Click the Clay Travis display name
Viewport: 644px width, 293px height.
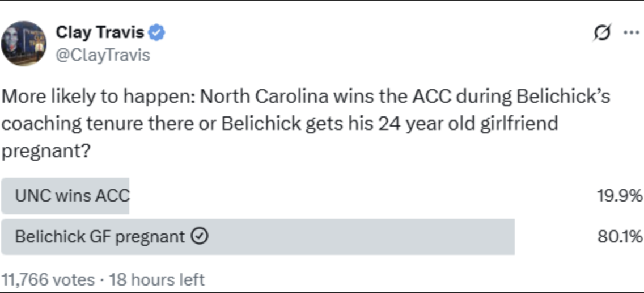100,32
